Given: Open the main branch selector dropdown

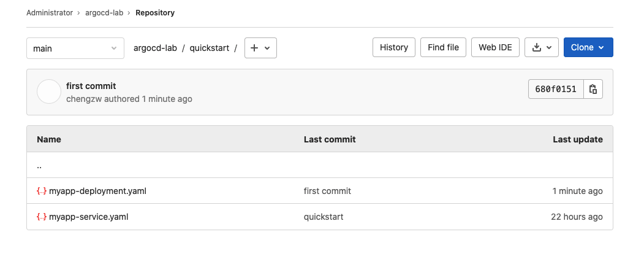Looking at the screenshot, I should point(75,48).
